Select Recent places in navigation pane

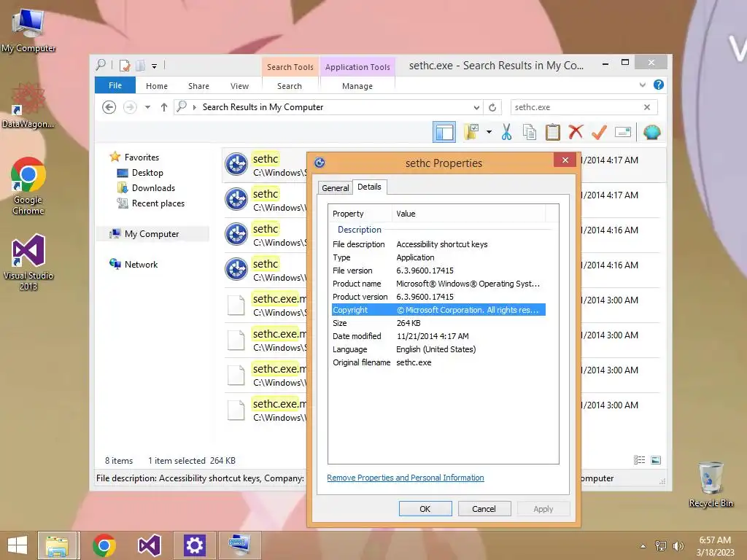coord(158,203)
